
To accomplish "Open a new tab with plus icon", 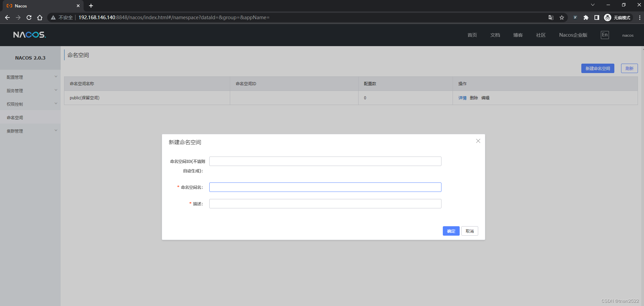I will click(91, 6).
